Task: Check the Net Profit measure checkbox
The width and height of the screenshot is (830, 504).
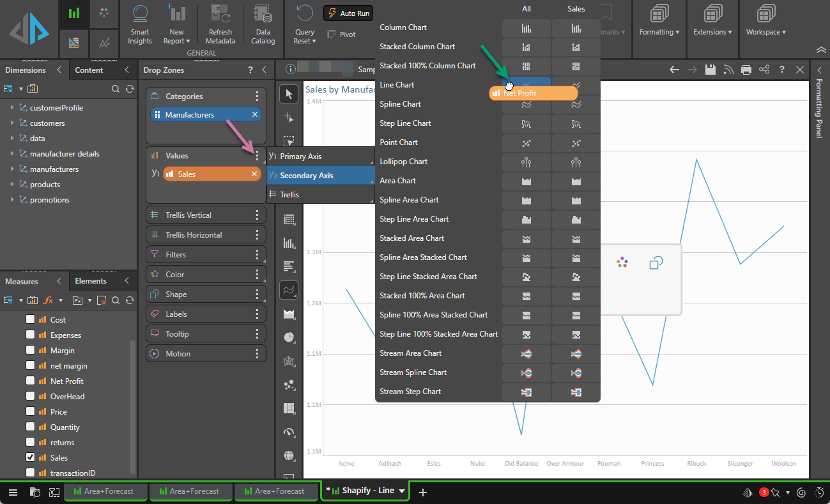Action: tap(30, 381)
